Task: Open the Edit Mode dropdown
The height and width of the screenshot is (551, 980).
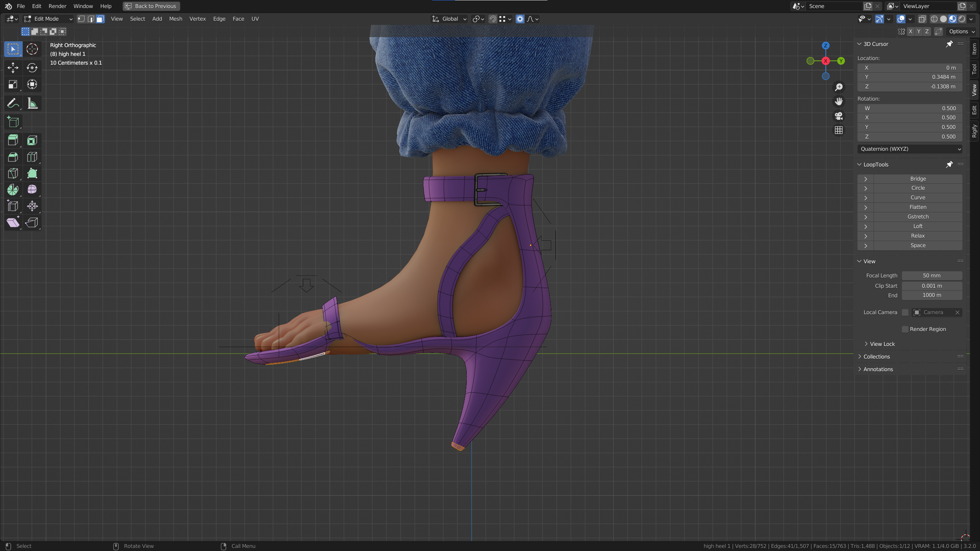Action: coord(48,19)
